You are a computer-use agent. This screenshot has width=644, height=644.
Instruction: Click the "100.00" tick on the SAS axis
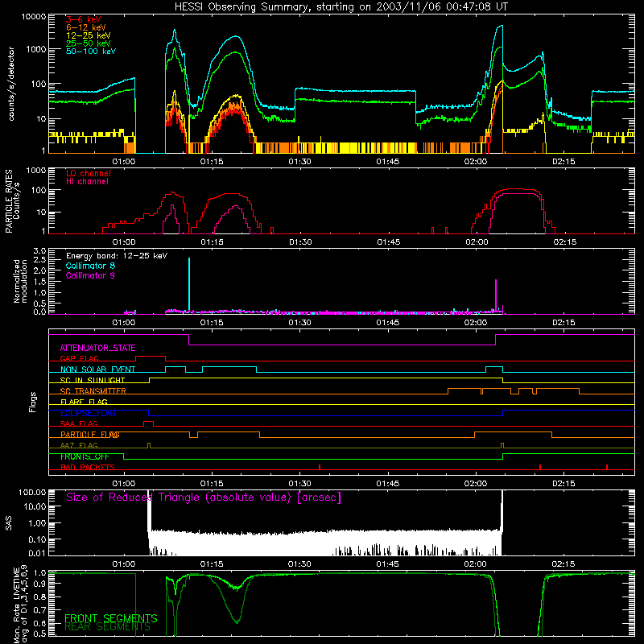pos(32,492)
